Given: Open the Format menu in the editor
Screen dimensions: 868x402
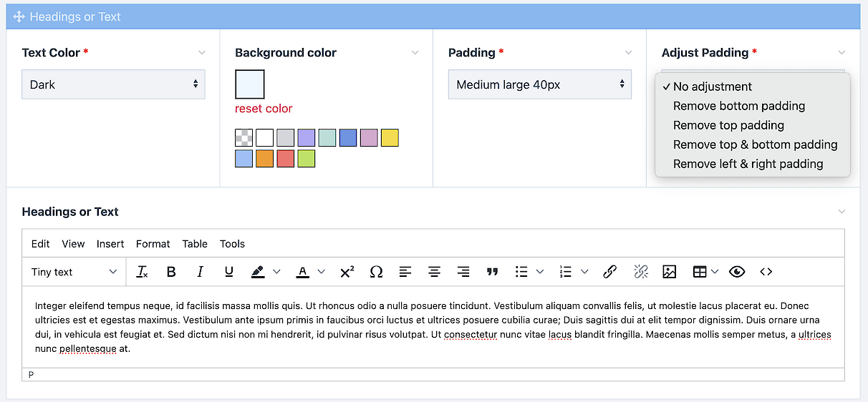Looking at the screenshot, I should (x=153, y=244).
